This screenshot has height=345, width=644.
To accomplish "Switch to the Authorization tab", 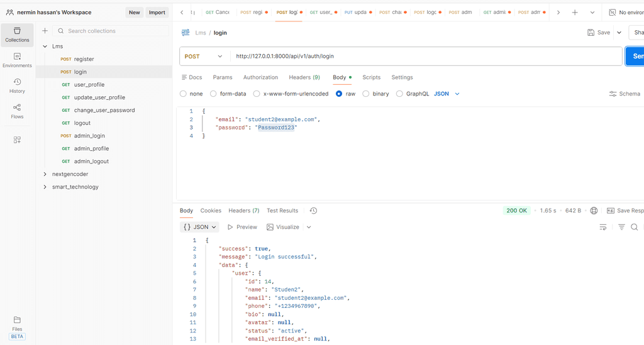I will [x=260, y=77].
